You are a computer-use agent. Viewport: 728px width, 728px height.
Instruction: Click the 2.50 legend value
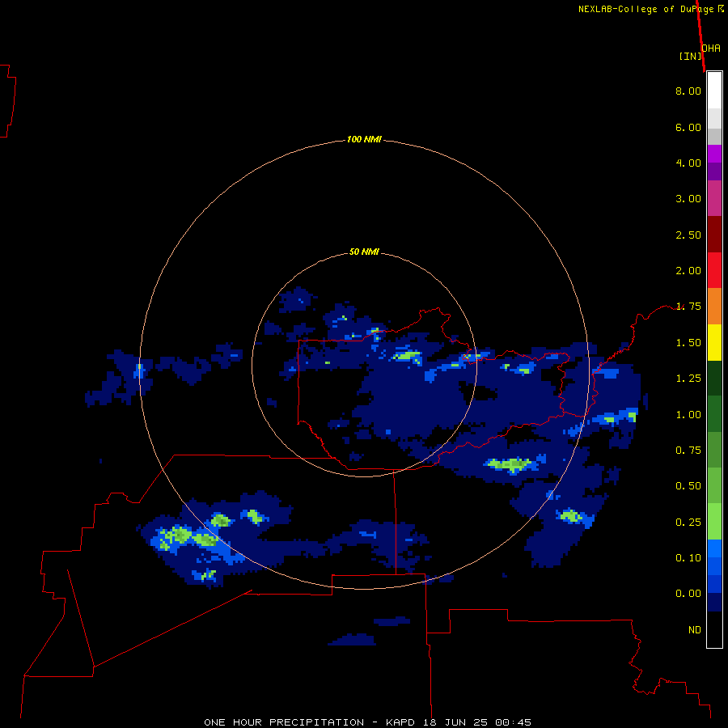(x=688, y=235)
